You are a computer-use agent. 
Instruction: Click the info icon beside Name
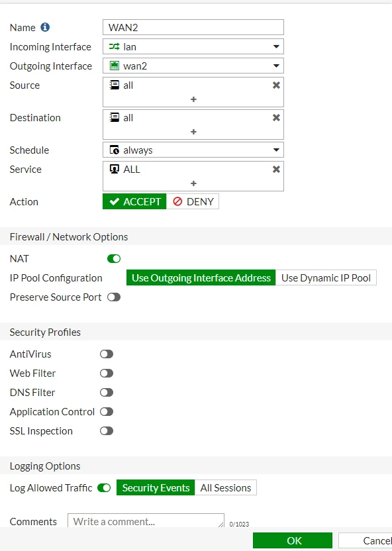click(45, 27)
